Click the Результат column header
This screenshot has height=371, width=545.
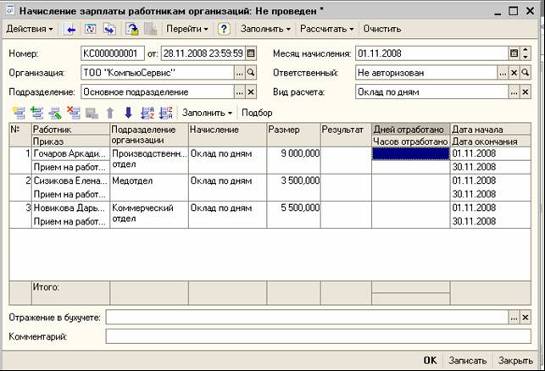coord(346,135)
